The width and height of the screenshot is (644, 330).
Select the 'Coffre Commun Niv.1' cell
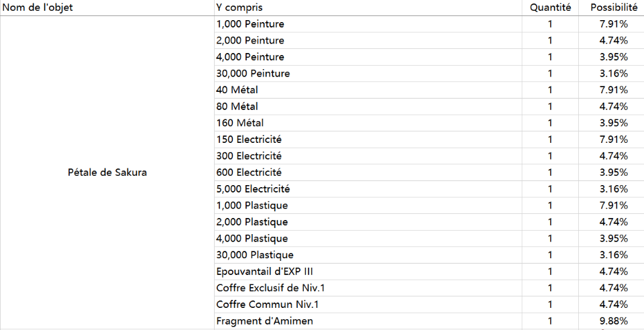click(368, 305)
